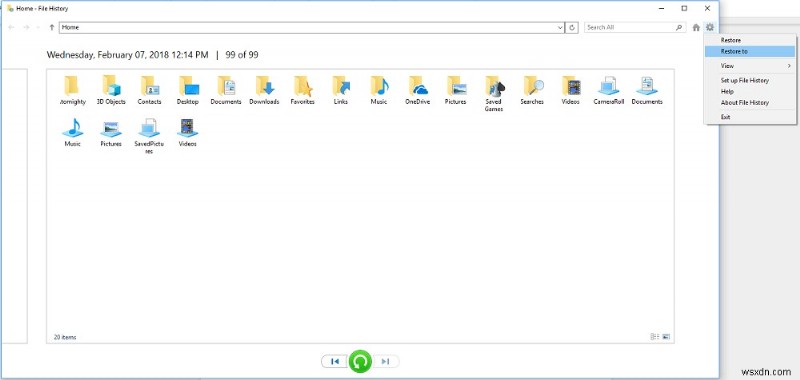Select the OneDrive folder
Screen dimensions: 800x380
click(x=417, y=90)
